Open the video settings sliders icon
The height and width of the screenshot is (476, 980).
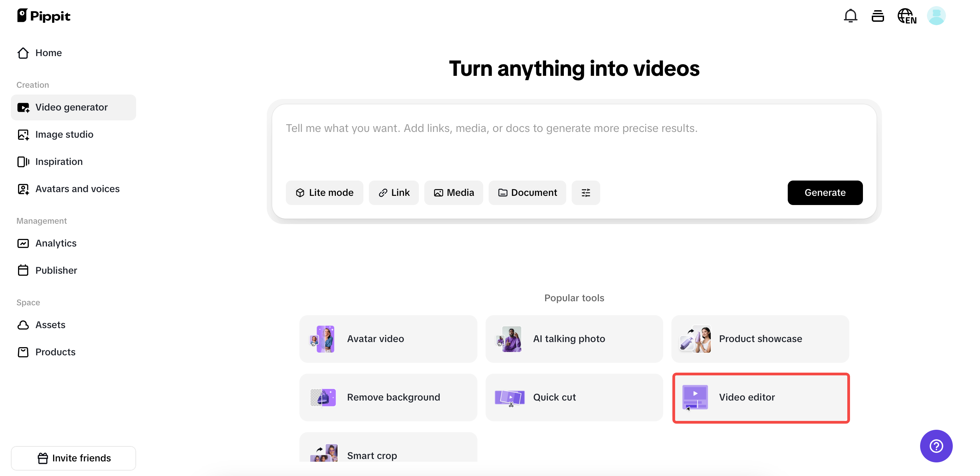pos(586,193)
